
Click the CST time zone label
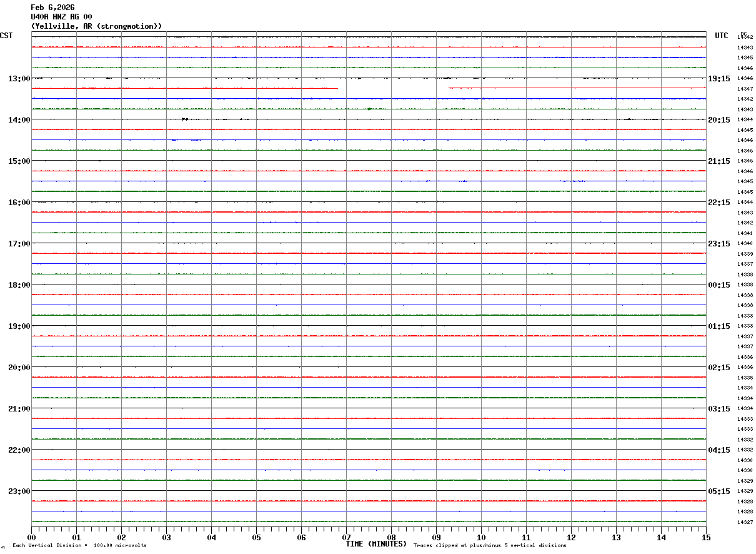pos(6,36)
